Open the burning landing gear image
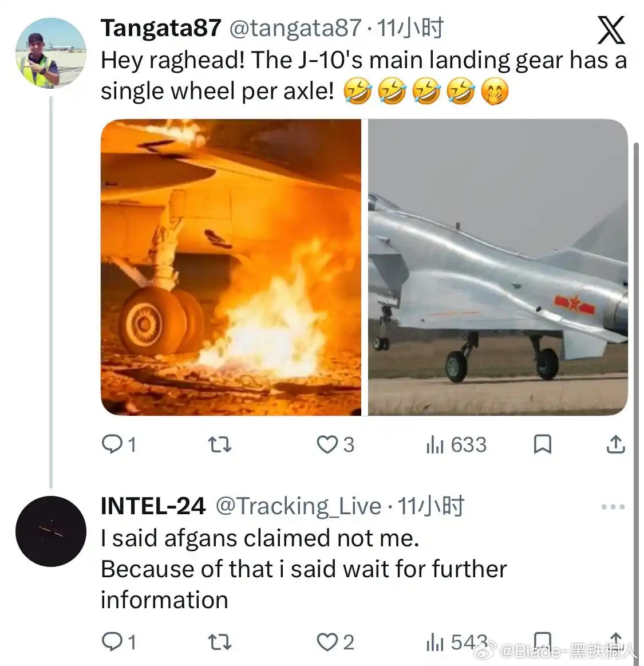This screenshot has height=666, width=644. coord(231,265)
